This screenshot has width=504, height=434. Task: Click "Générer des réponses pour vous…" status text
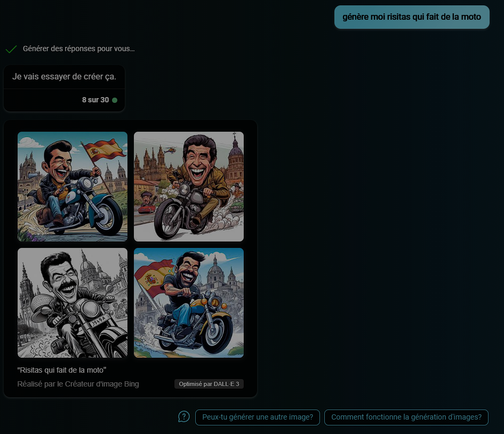78,49
